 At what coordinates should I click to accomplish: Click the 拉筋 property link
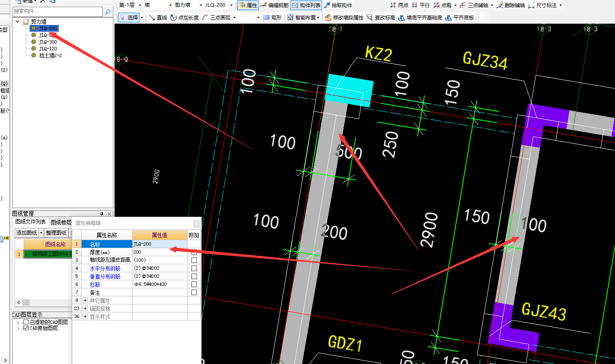[95, 285]
